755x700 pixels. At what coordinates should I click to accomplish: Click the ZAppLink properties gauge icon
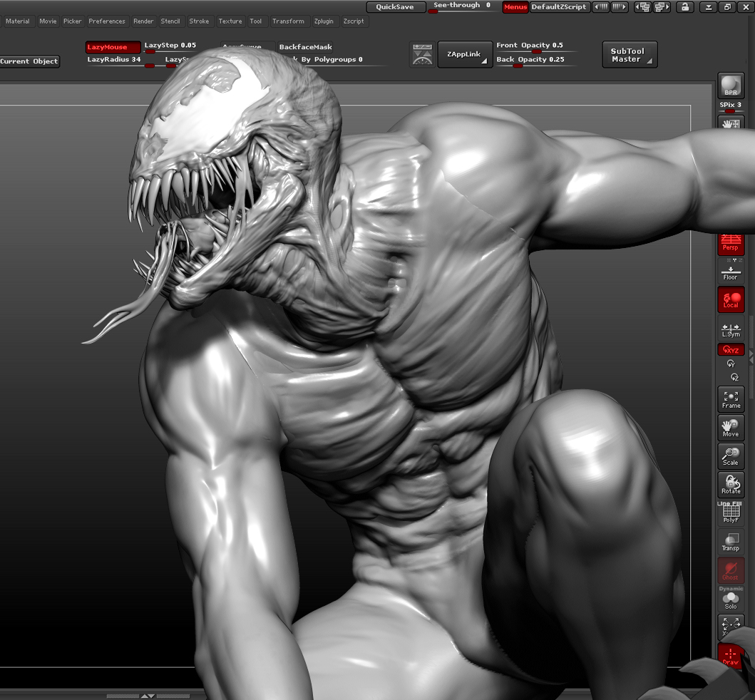[x=422, y=54]
